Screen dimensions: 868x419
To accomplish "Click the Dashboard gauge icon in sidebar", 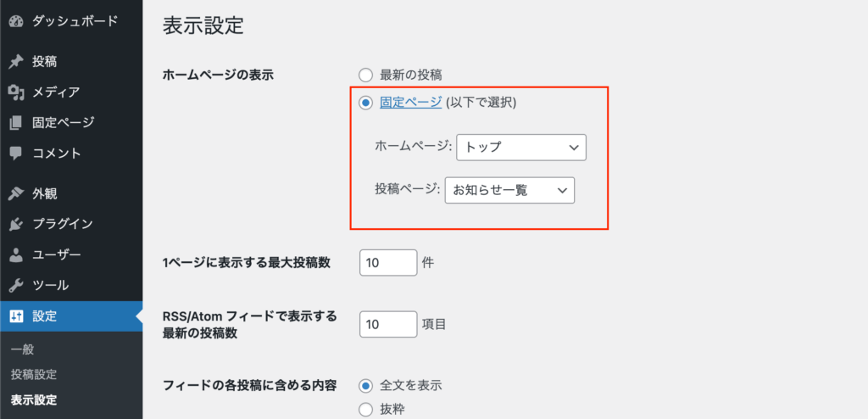I will coord(15,21).
